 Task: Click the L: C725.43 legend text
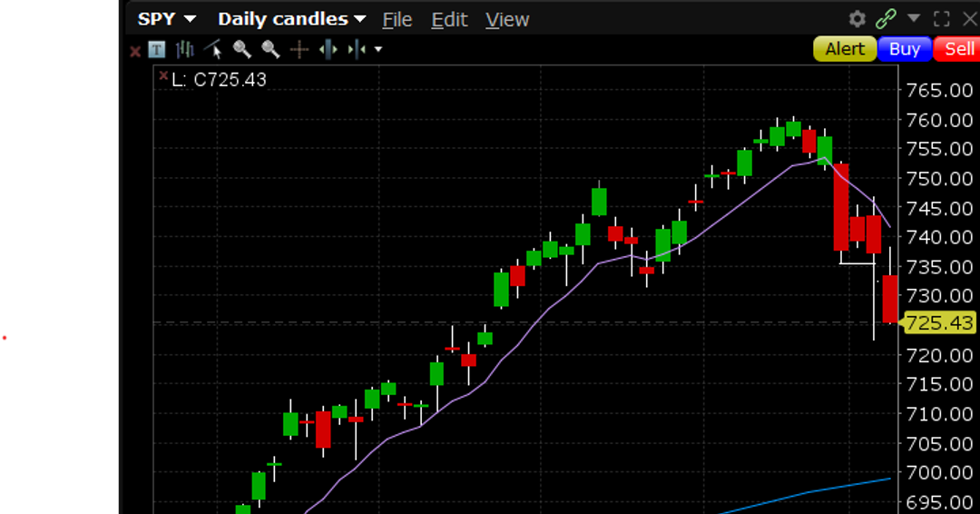tap(219, 80)
